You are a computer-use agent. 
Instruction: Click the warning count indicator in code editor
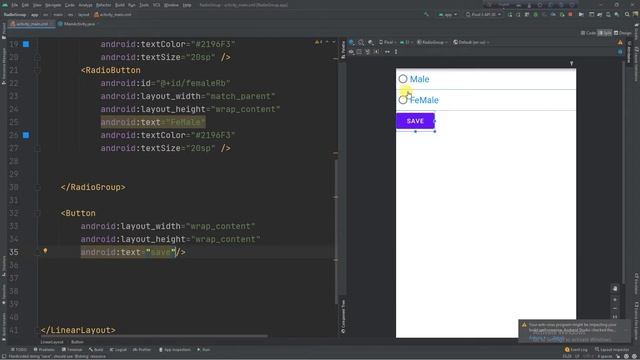319,42
